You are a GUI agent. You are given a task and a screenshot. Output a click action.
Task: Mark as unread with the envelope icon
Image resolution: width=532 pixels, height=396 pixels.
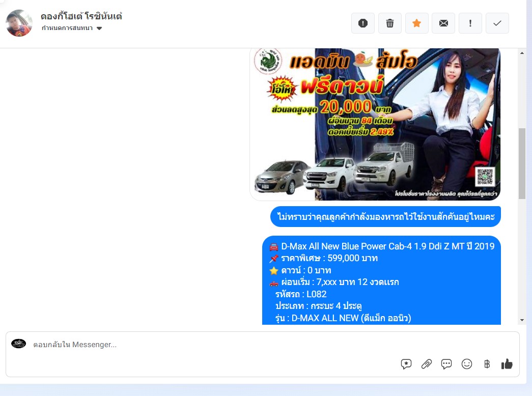(x=443, y=23)
